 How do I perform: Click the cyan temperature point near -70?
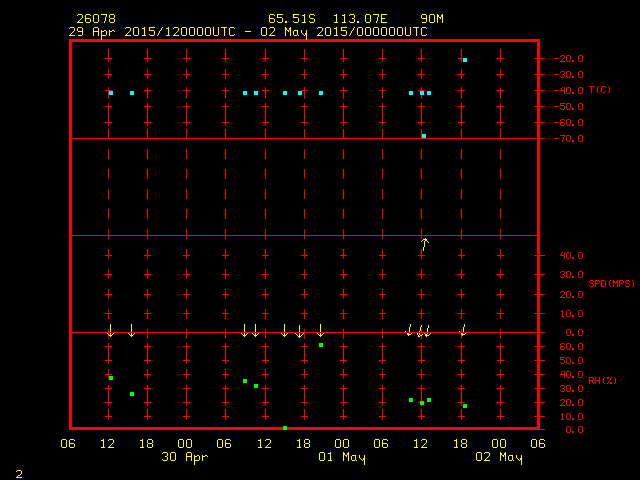click(x=424, y=136)
